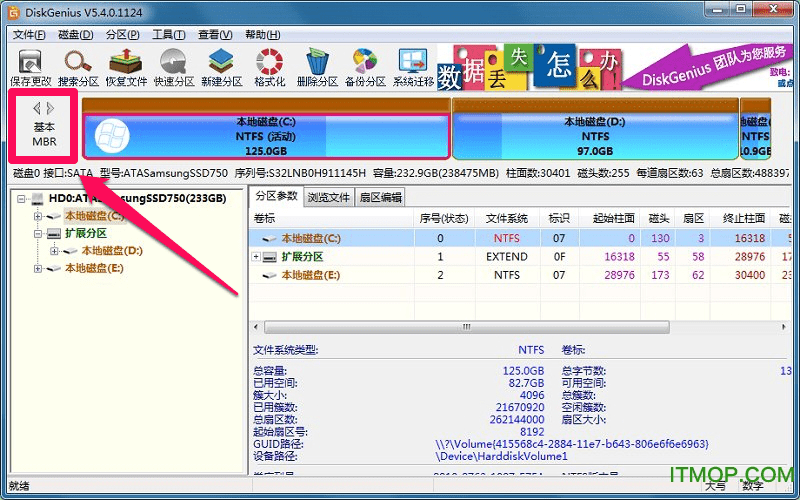The height and width of the screenshot is (500, 800).
Task: Click the HD0 hard disk icon in tree
Action: (37, 198)
